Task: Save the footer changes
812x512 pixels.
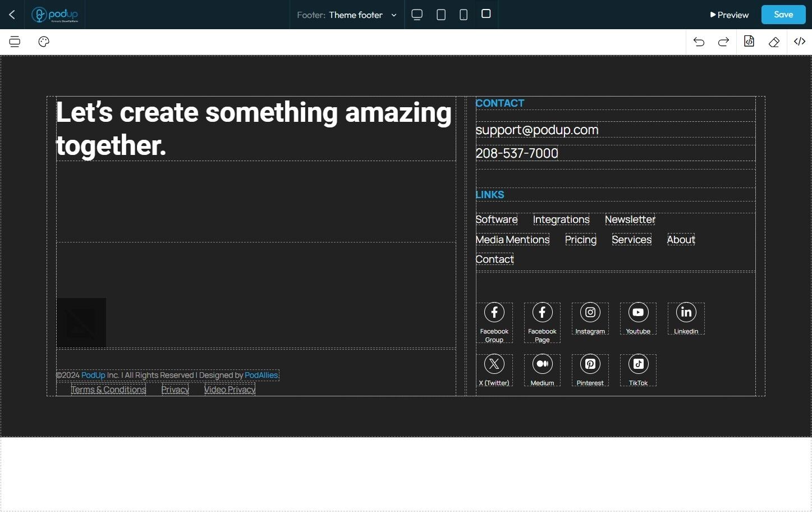Action: (783, 15)
